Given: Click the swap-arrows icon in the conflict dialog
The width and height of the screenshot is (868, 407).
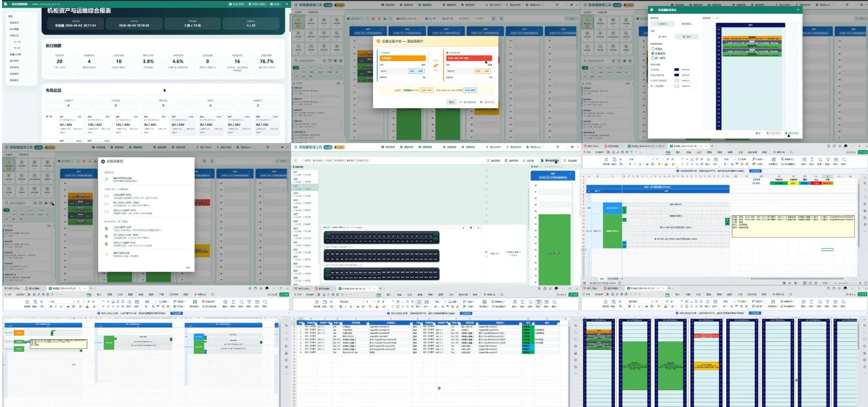Looking at the screenshot, I should point(436,65).
